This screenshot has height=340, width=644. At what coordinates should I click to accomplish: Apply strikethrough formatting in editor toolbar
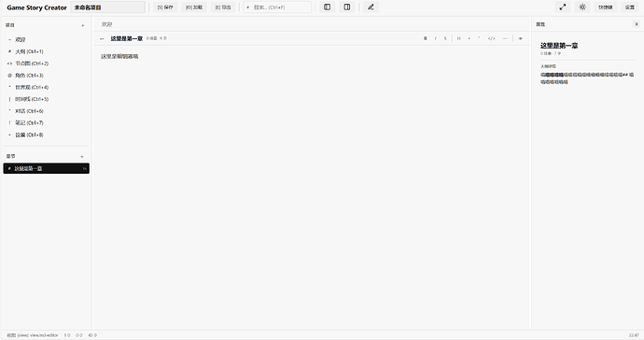point(445,38)
